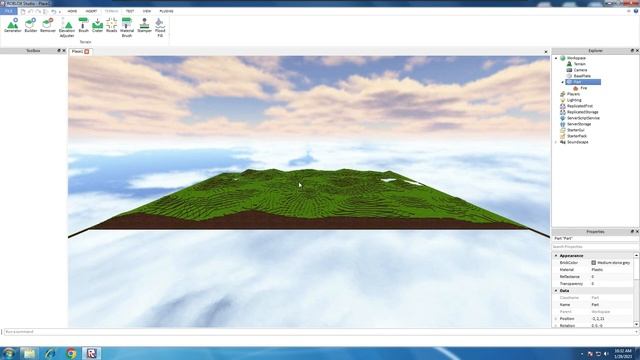Select Soundscape in the Explorer
640x360 pixels.
point(577,142)
